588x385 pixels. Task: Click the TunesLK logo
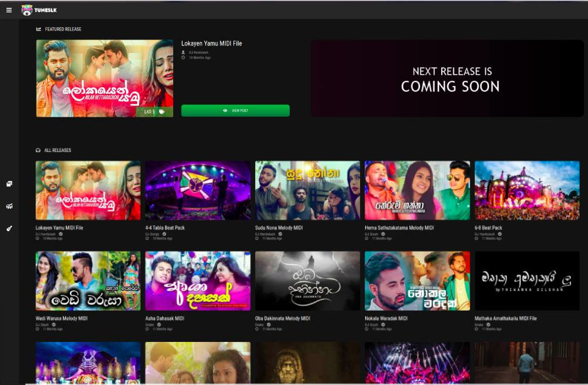pos(39,10)
